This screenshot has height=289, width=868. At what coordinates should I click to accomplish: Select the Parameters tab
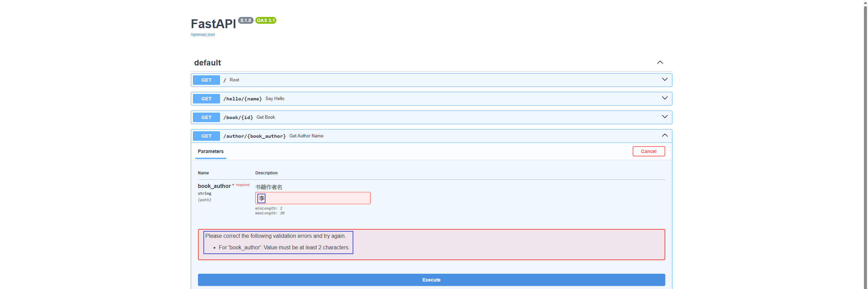click(211, 152)
